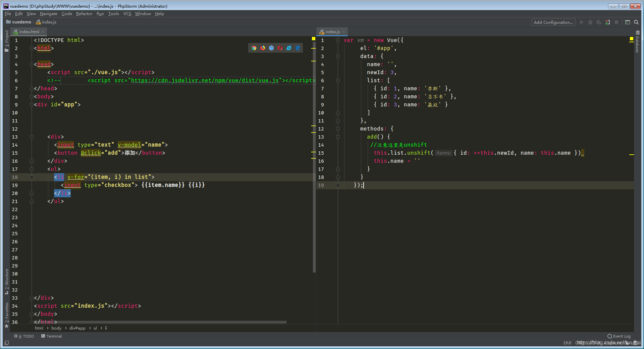The height and width of the screenshot is (349, 644).
Task: Open the Refactor menu
Action: pyautogui.click(x=84, y=14)
